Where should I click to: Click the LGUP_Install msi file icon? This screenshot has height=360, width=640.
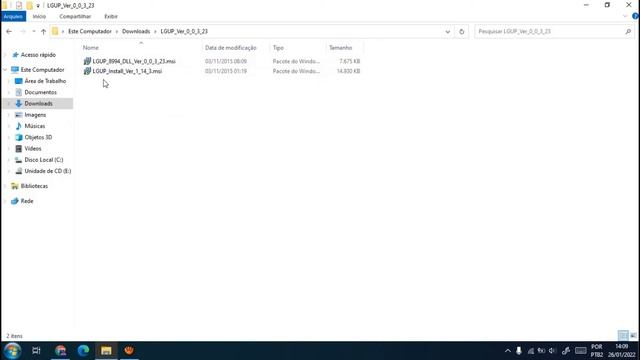[x=87, y=71]
